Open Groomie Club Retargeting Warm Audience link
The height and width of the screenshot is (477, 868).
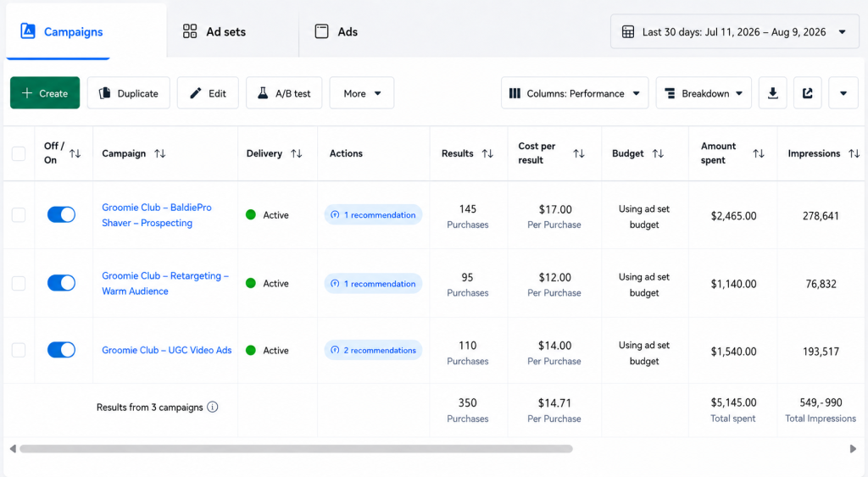(x=165, y=283)
